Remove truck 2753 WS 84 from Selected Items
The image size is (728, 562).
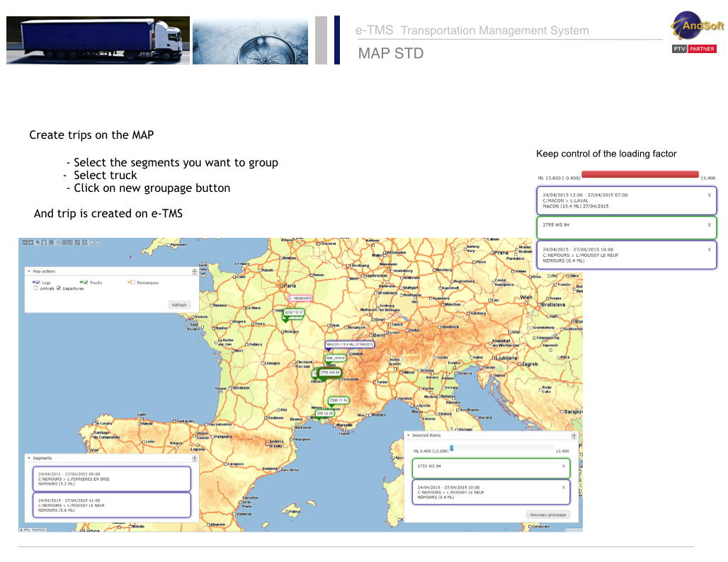pos(564,466)
